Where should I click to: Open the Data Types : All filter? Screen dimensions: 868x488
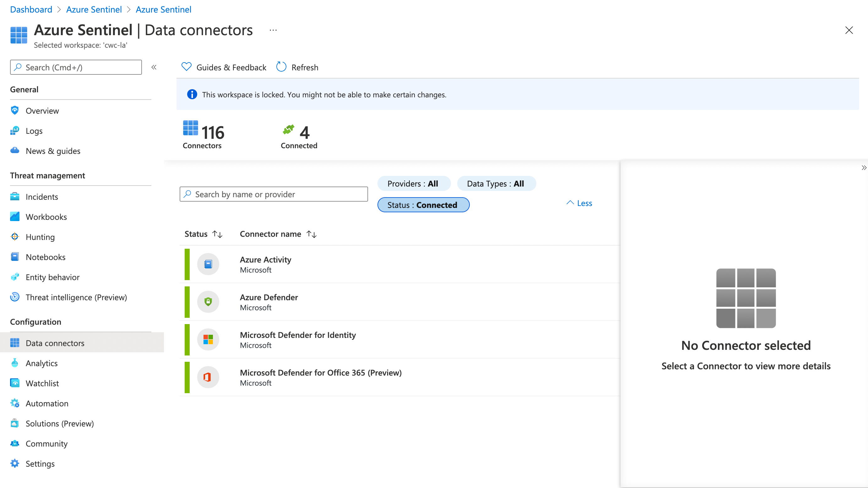click(x=496, y=183)
